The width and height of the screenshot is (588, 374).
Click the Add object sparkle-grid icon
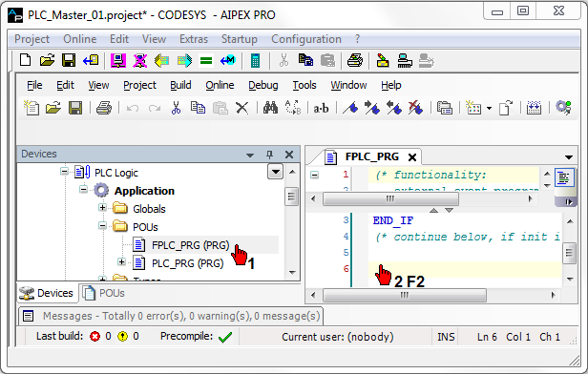pos(473,108)
